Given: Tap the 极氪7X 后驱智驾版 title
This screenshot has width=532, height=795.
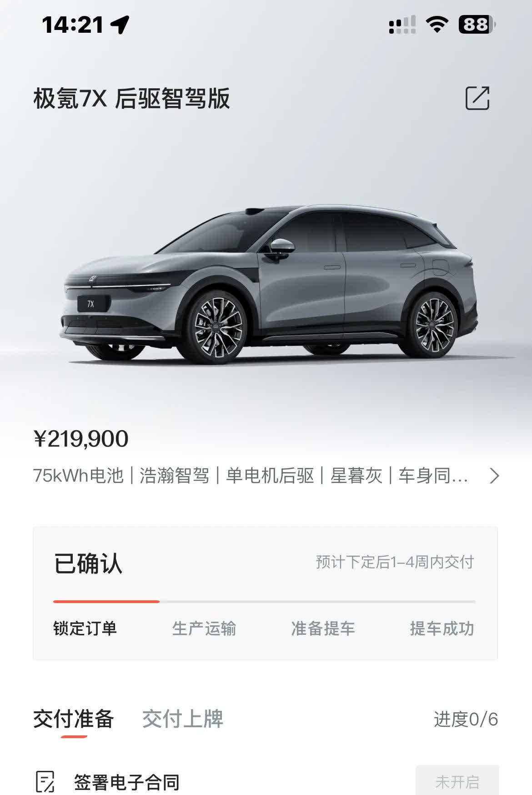Looking at the screenshot, I should [x=131, y=99].
